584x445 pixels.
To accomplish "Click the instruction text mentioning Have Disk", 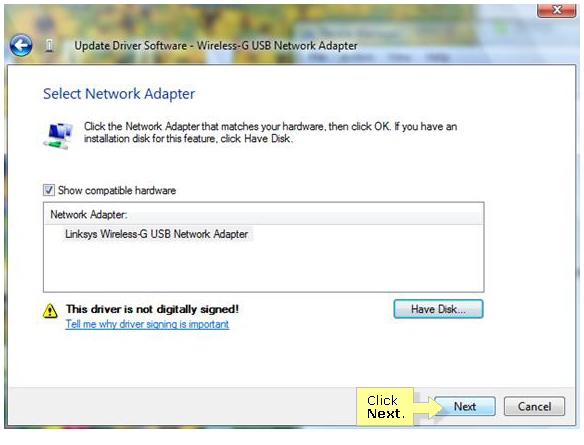I will point(270,133).
